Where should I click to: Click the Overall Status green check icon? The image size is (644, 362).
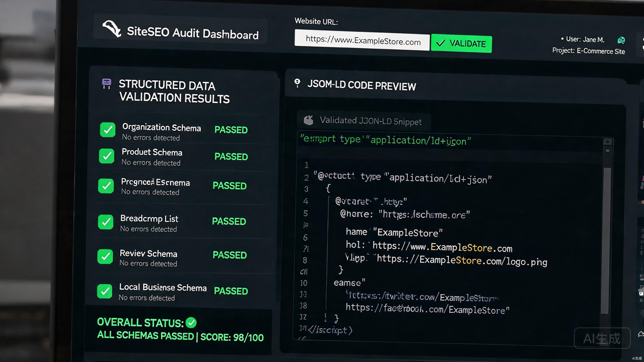point(191,323)
